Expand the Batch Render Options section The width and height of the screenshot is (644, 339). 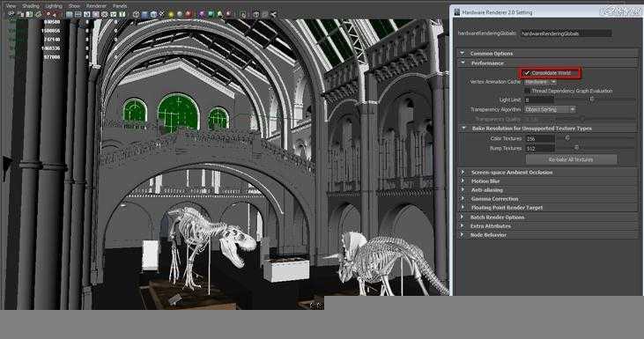(463, 217)
